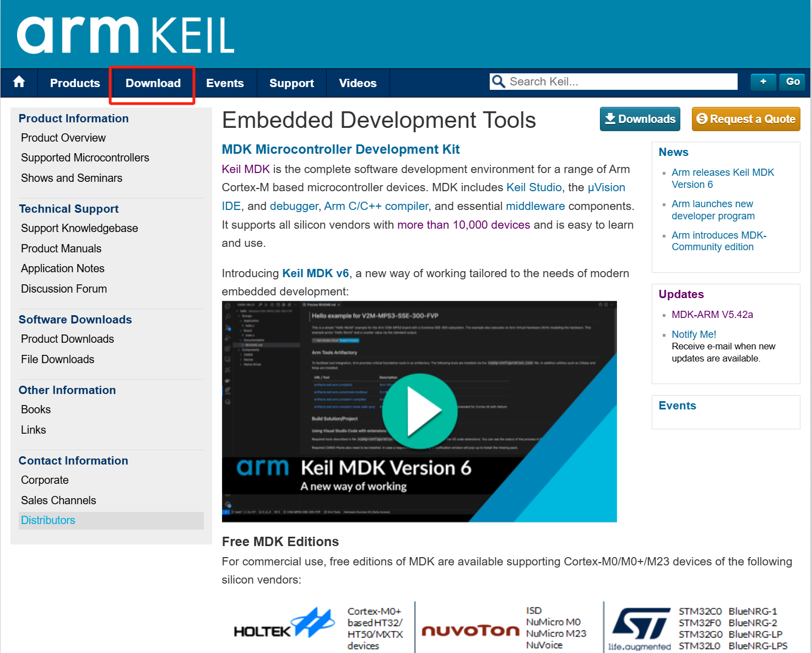812x653 pixels.
Task: Open Links entry in sidebar
Action: point(34,430)
